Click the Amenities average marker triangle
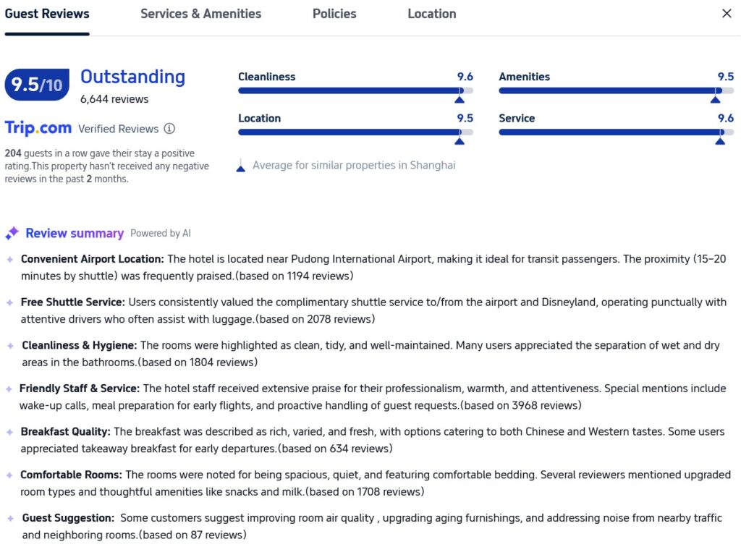This screenshot has width=741, height=560. [715, 99]
